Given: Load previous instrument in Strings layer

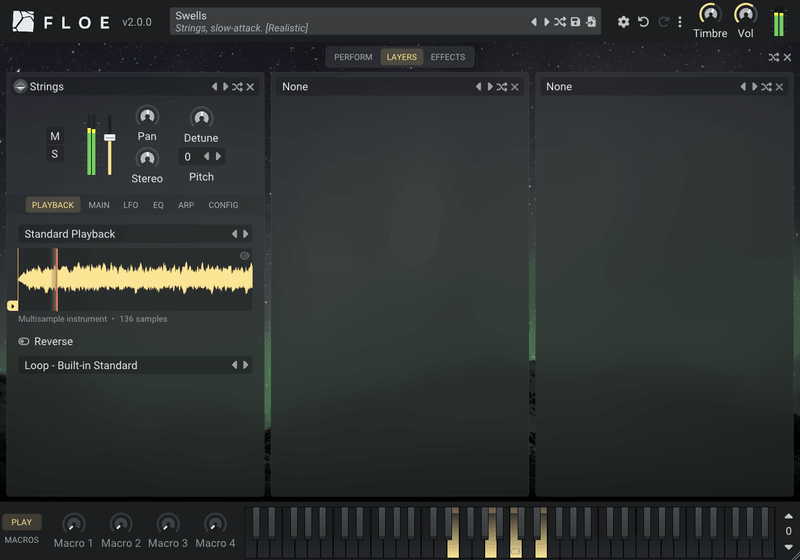Looking at the screenshot, I should pos(214,87).
